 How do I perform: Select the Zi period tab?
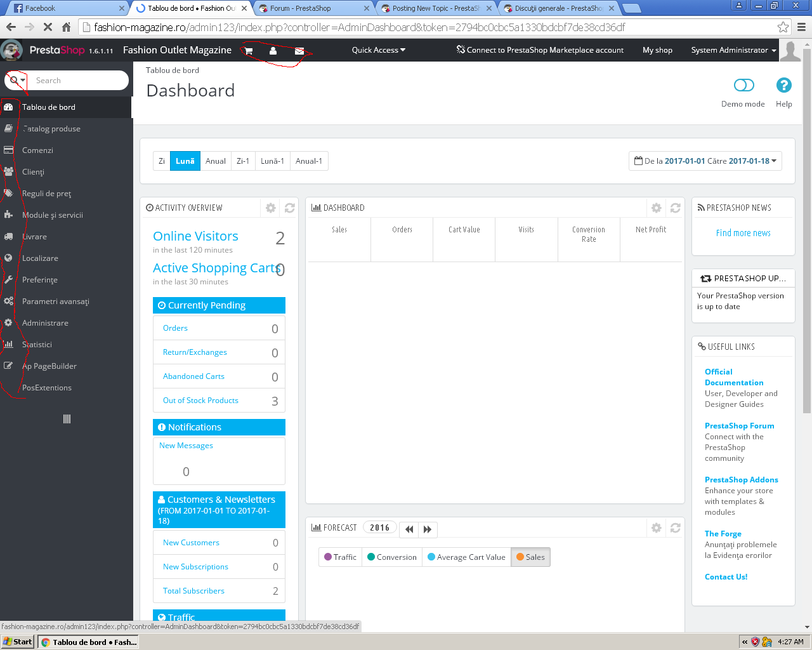coord(162,161)
